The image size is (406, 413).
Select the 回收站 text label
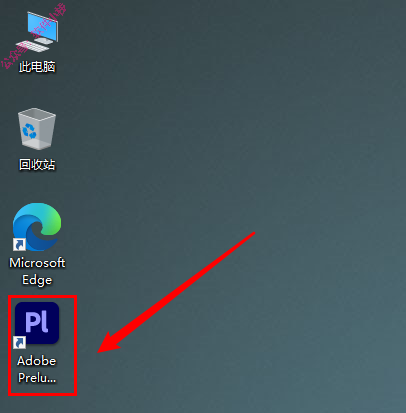tap(37, 165)
